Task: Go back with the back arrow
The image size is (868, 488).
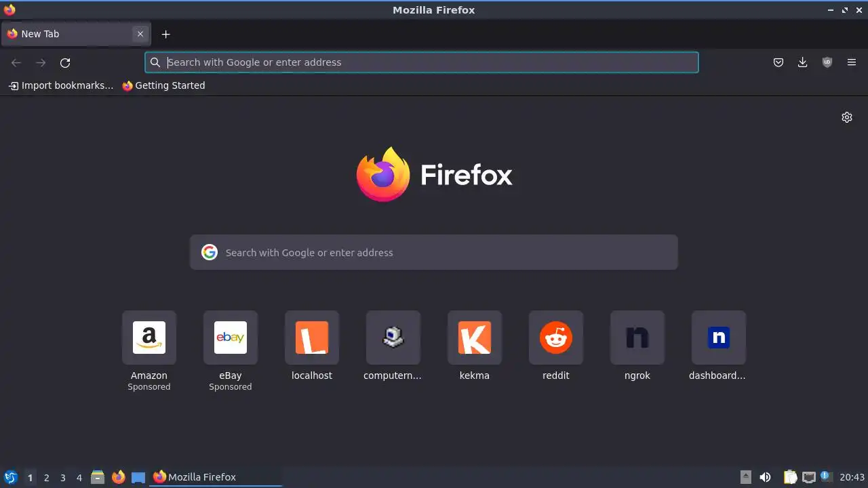Action: (16, 62)
